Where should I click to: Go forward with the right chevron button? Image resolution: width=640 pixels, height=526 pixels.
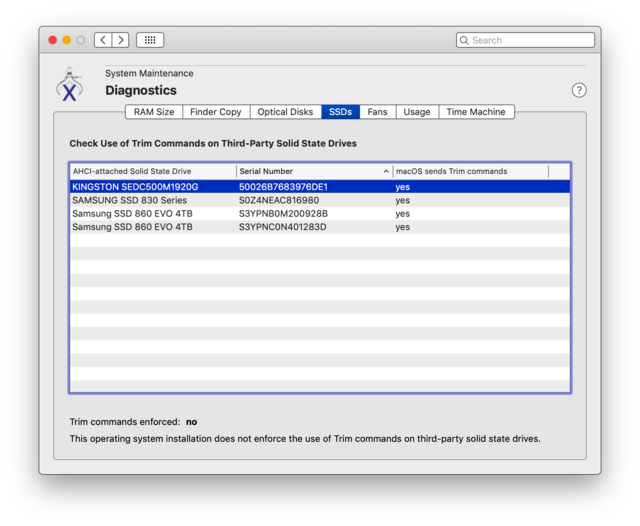click(x=120, y=40)
